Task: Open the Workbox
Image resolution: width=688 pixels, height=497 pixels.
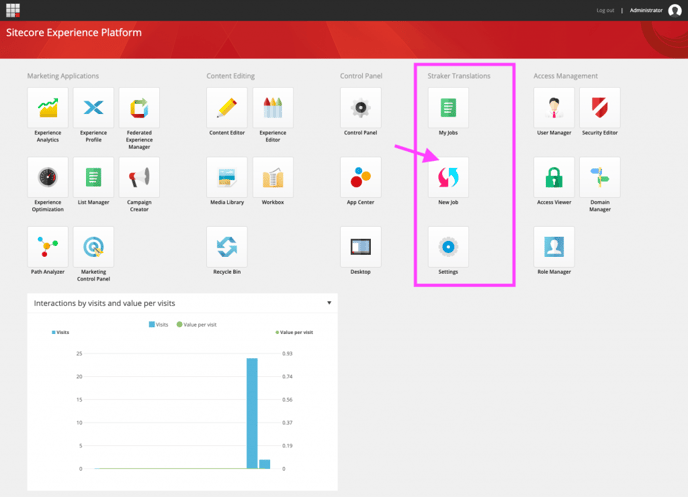Action: (x=273, y=177)
